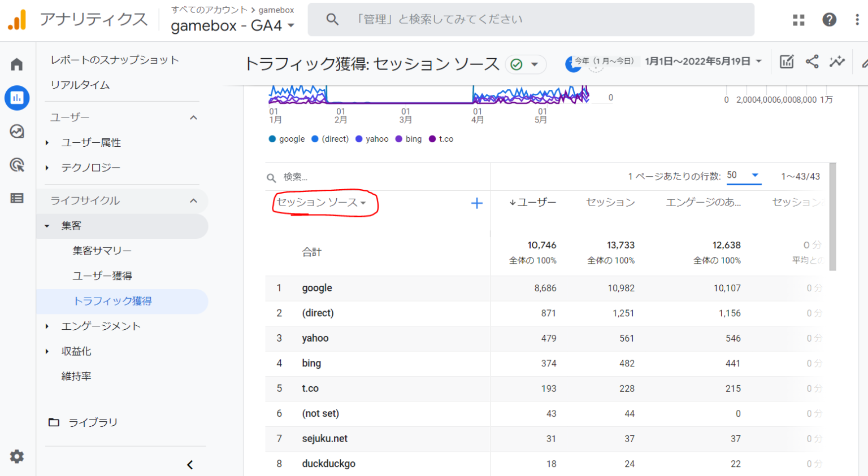
Task: Open the Explore icon in left rail
Action: click(x=17, y=132)
